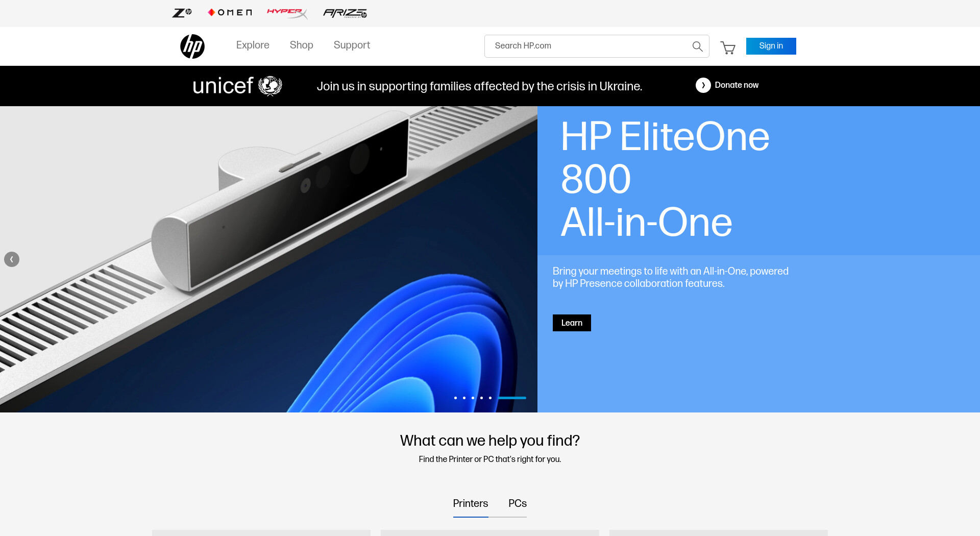Select the first carousel dot

point(455,398)
